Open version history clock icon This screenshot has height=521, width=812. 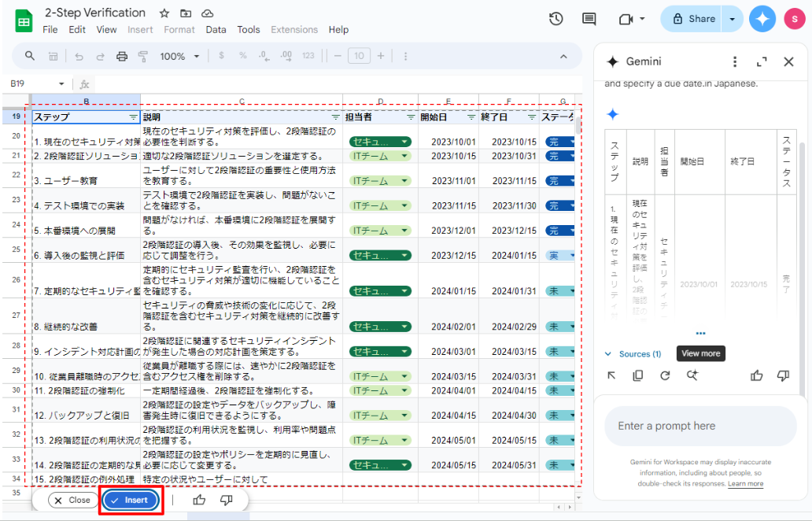tap(555, 19)
